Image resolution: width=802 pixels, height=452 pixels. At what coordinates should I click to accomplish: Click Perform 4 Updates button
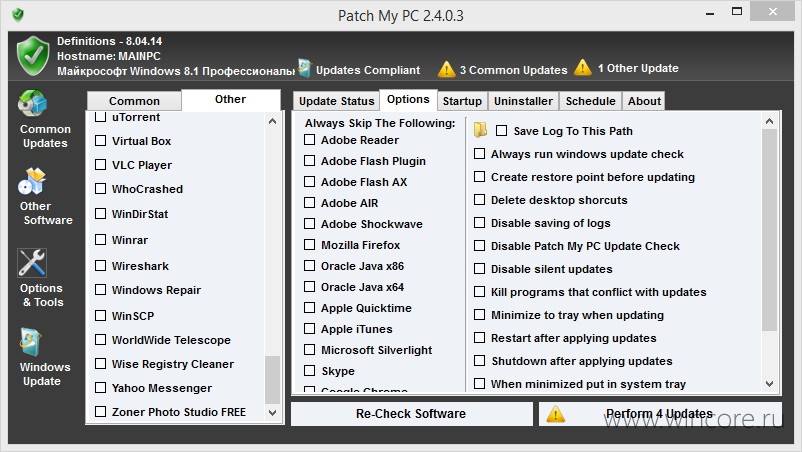coord(660,414)
